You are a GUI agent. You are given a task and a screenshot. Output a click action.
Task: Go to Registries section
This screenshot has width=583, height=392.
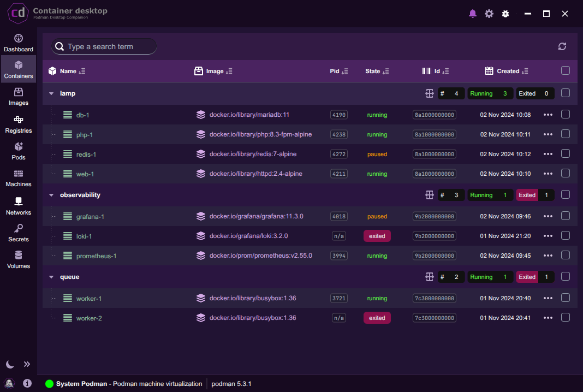click(x=18, y=124)
